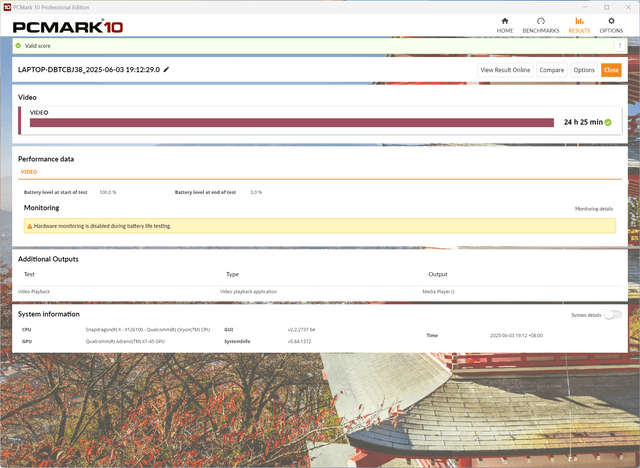Click the pencil icon to rename result
Screen dimensions: 640x468
tap(166, 69)
